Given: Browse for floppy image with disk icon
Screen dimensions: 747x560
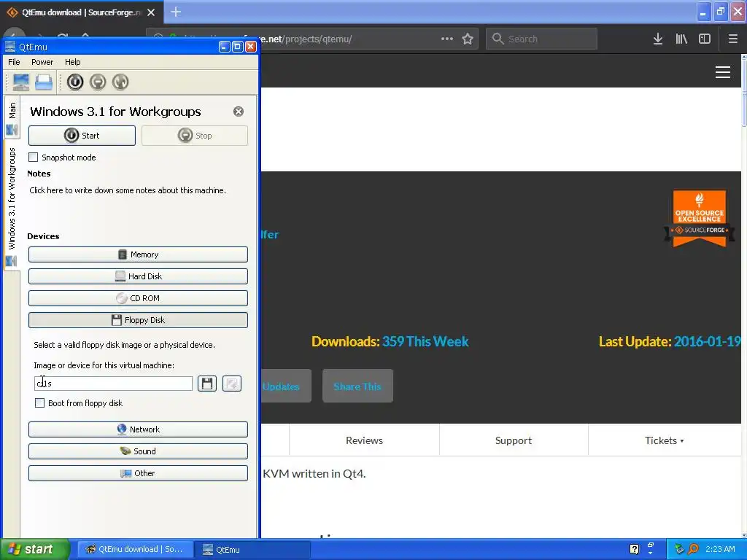Looking at the screenshot, I should click(x=207, y=384).
